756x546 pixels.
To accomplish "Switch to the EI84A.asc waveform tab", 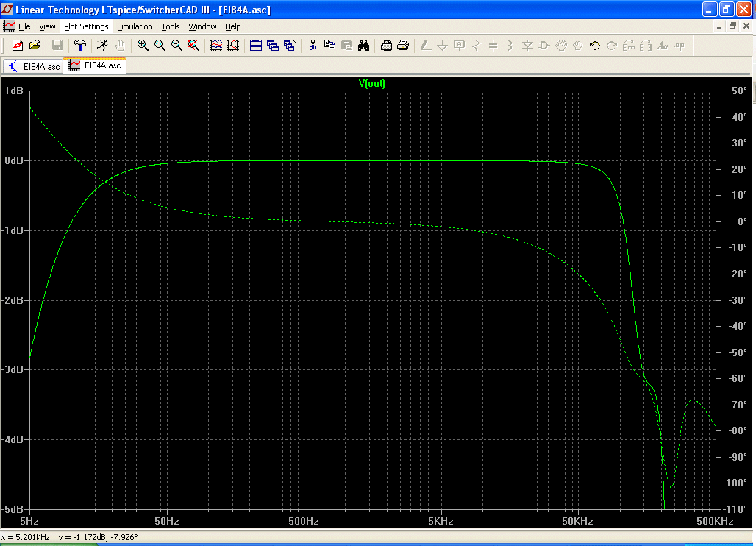I will coord(95,65).
